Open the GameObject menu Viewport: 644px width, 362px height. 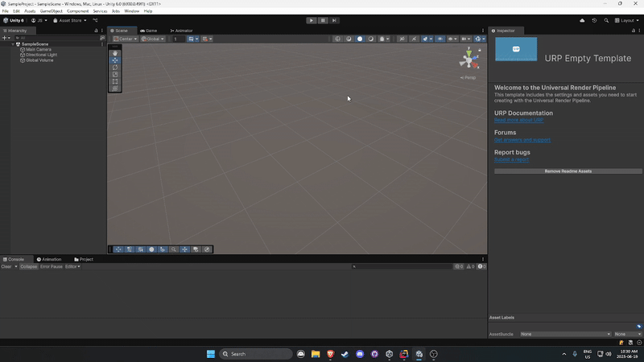click(x=51, y=11)
